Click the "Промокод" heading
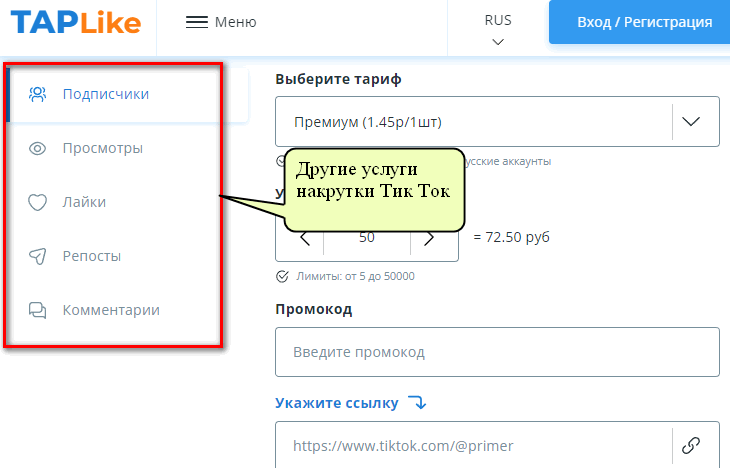 point(313,309)
